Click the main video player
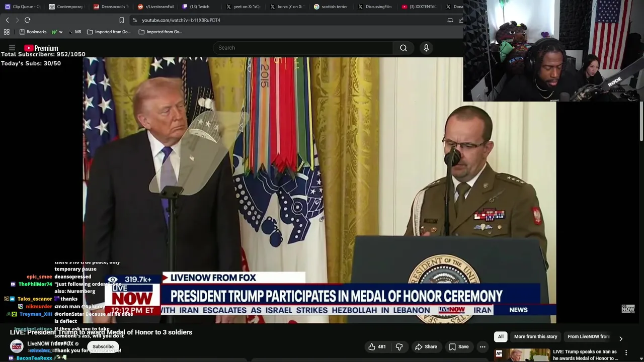Viewport: 644px width, 362px height. pyautogui.click(x=319, y=190)
